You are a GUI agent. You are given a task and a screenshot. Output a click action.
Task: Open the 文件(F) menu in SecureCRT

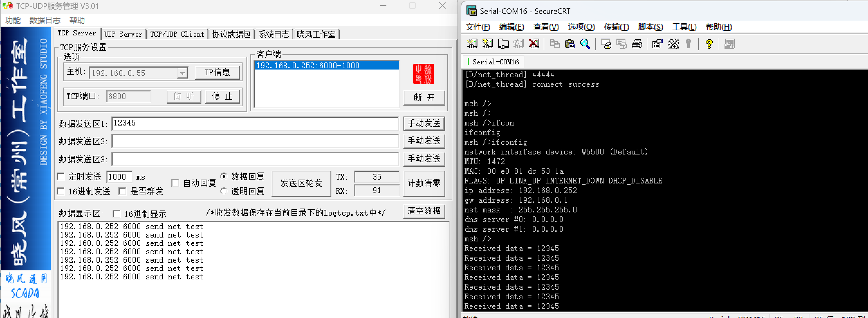point(478,27)
